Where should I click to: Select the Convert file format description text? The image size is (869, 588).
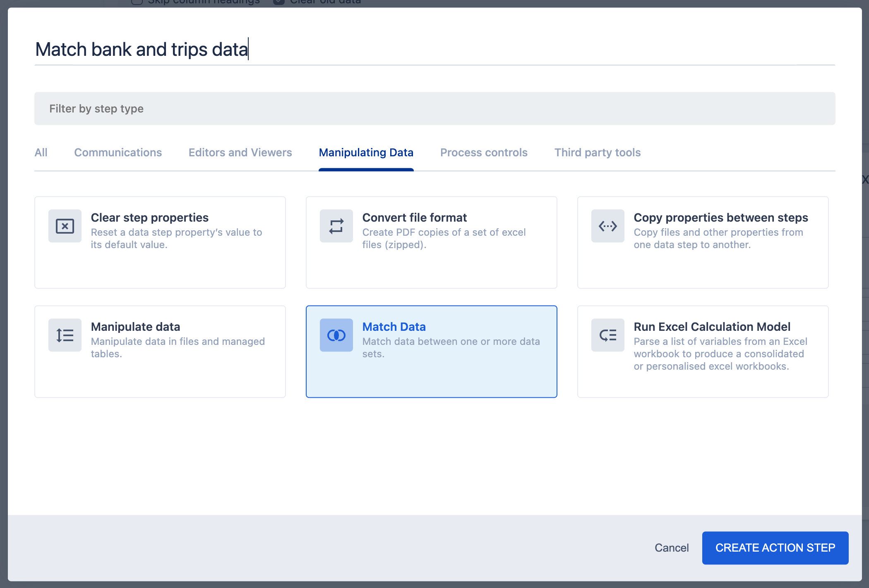pyautogui.click(x=444, y=239)
